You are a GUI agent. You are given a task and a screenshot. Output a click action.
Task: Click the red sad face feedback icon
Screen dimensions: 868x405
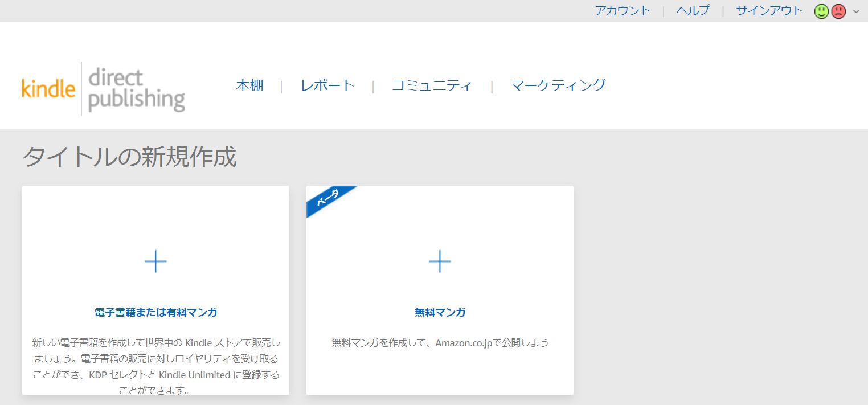click(838, 11)
